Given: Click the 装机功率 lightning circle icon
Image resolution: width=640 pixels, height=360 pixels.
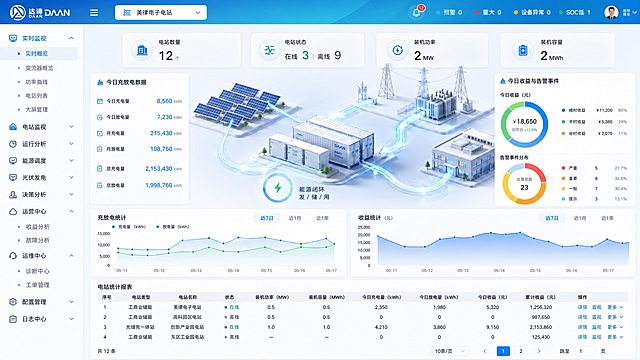Looking at the screenshot, I should click(x=398, y=50).
